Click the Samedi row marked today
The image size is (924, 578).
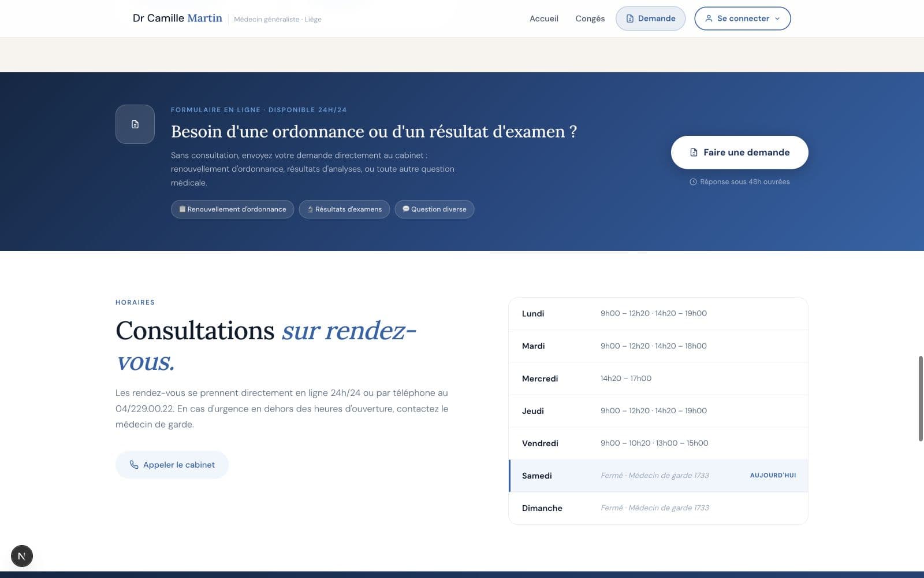tap(658, 476)
